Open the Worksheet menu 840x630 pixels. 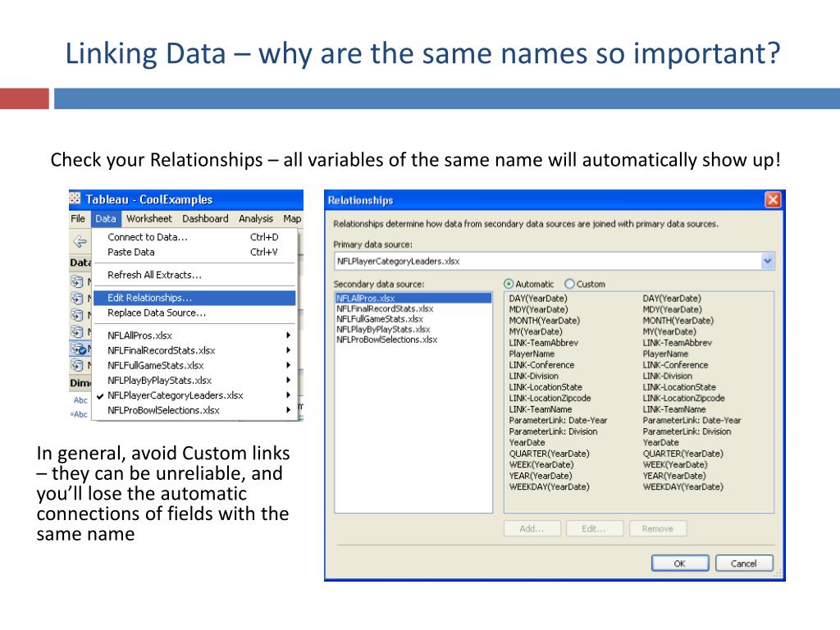[149, 218]
